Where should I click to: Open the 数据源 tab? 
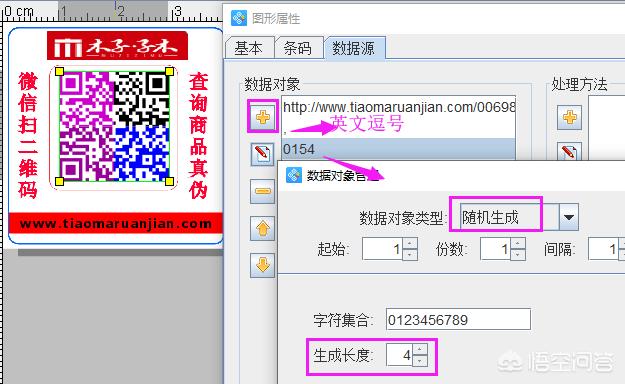point(354,48)
